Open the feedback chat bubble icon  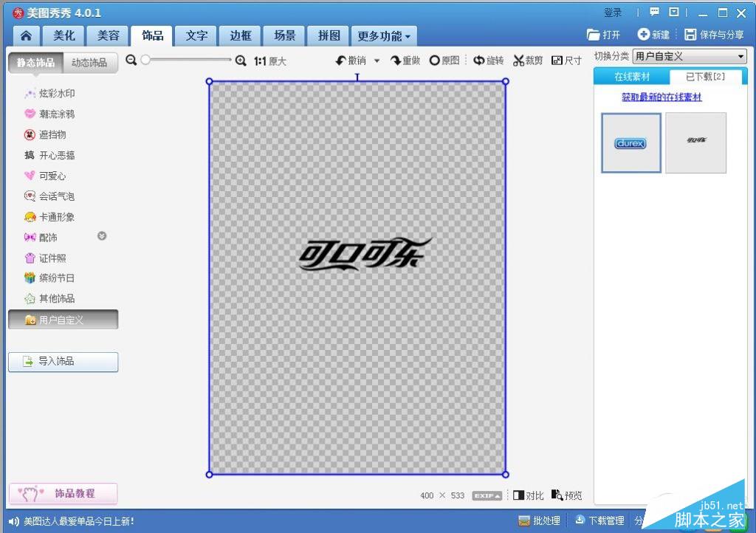(x=654, y=12)
